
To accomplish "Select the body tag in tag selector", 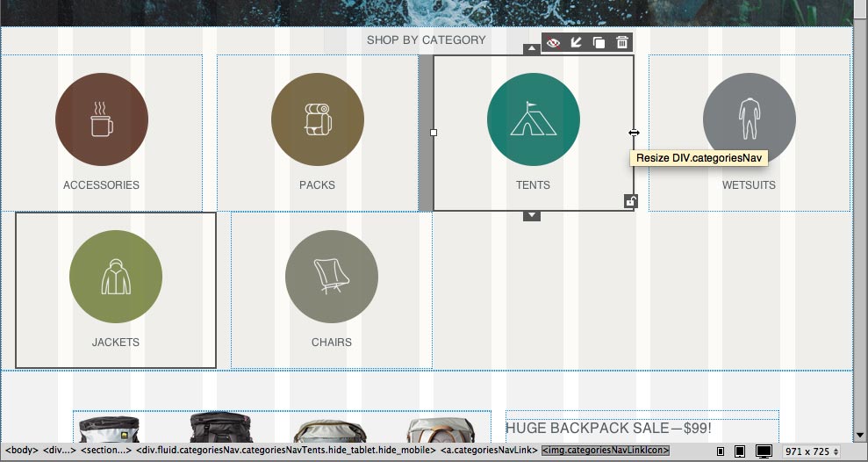I will click(22, 450).
